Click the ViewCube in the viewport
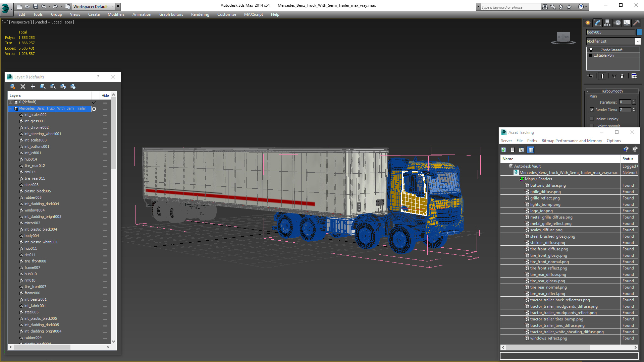Image resolution: width=644 pixels, height=362 pixels. pos(563,38)
